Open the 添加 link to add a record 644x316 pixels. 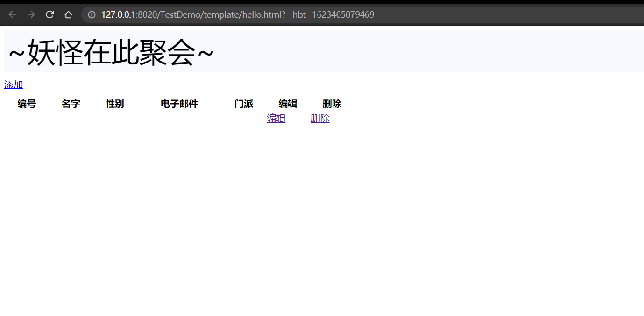(13, 84)
